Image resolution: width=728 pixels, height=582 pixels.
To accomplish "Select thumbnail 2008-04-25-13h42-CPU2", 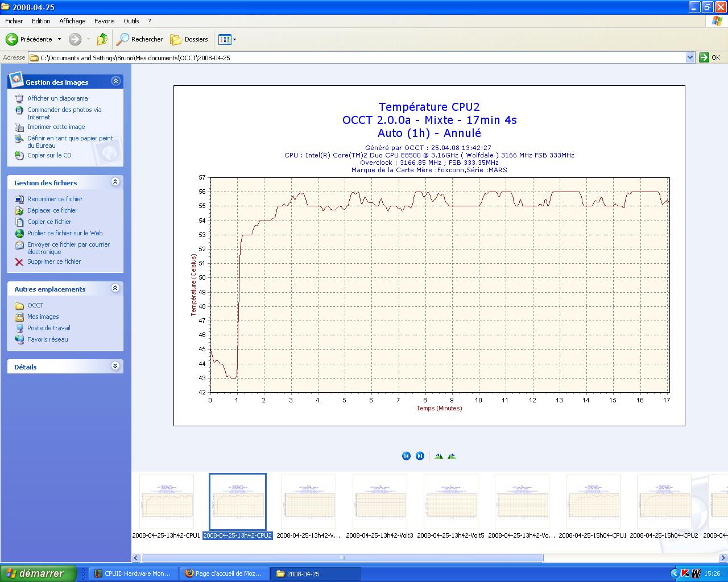I will (238, 506).
